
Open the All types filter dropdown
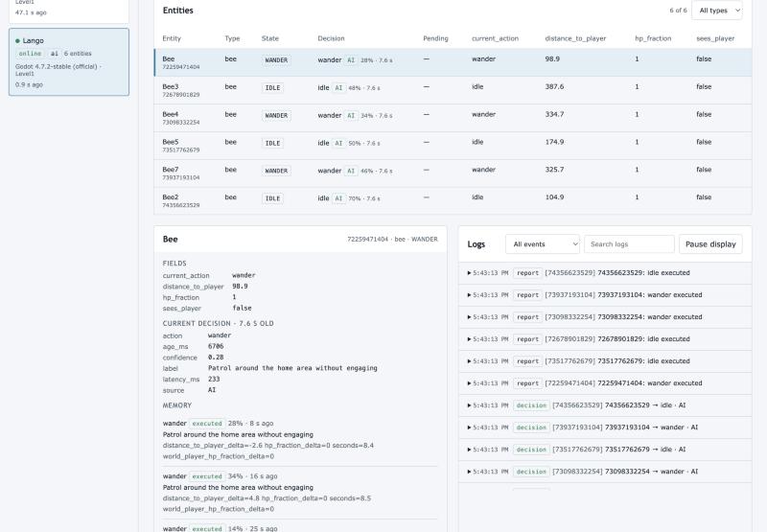click(716, 11)
